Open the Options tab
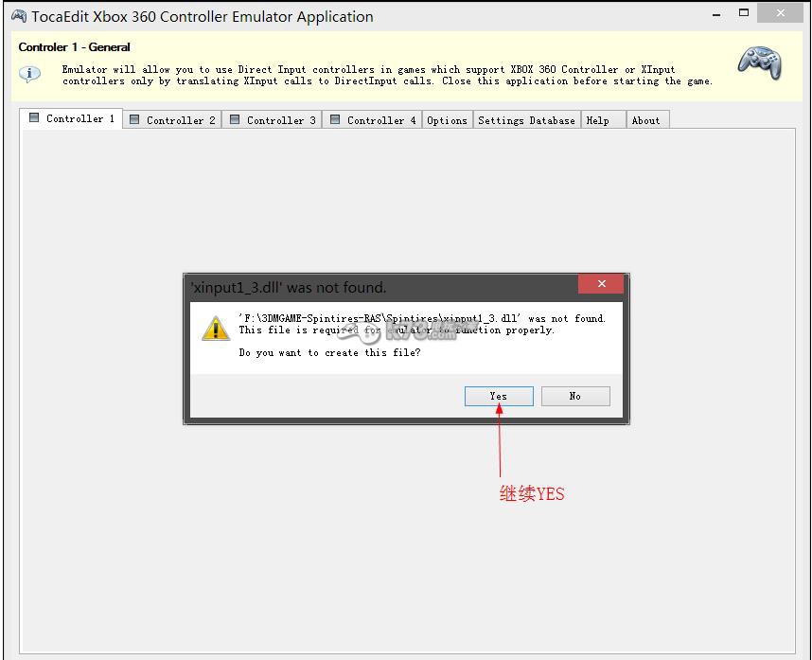Viewport: 812px width, 660px height. click(x=447, y=120)
